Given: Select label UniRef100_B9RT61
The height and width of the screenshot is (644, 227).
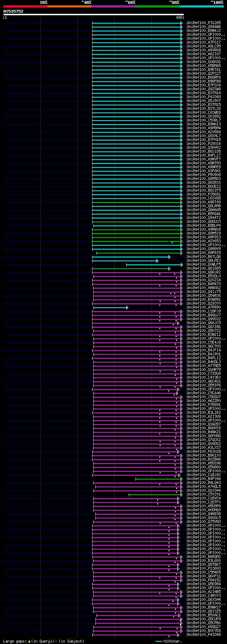Looking at the screenshot, I should click(x=204, y=70).
